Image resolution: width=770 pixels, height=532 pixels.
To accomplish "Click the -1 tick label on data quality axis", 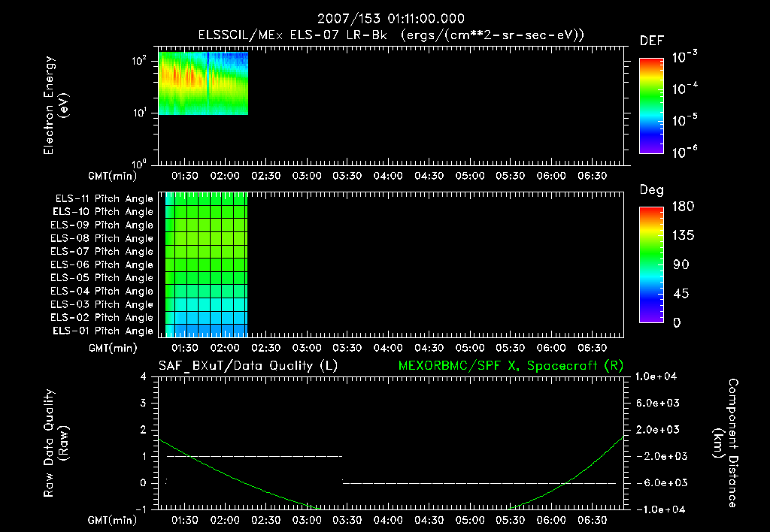I will point(141,509).
